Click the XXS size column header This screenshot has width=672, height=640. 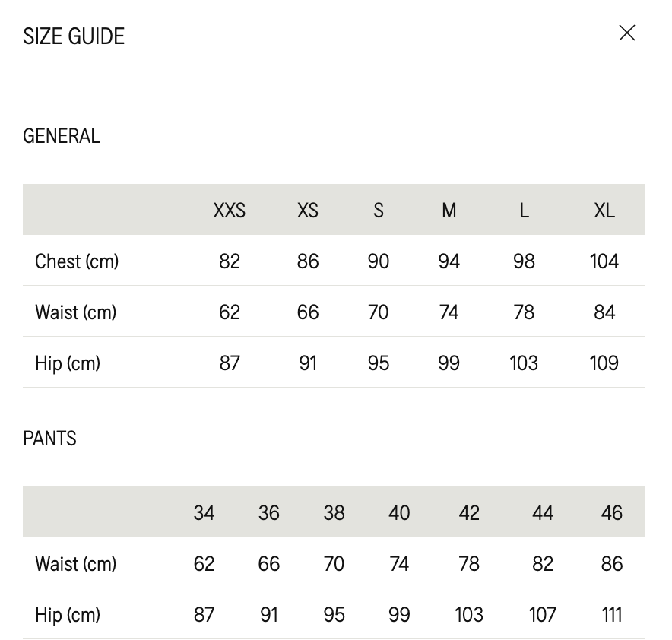pyautogui.click(x=230, y=211)
